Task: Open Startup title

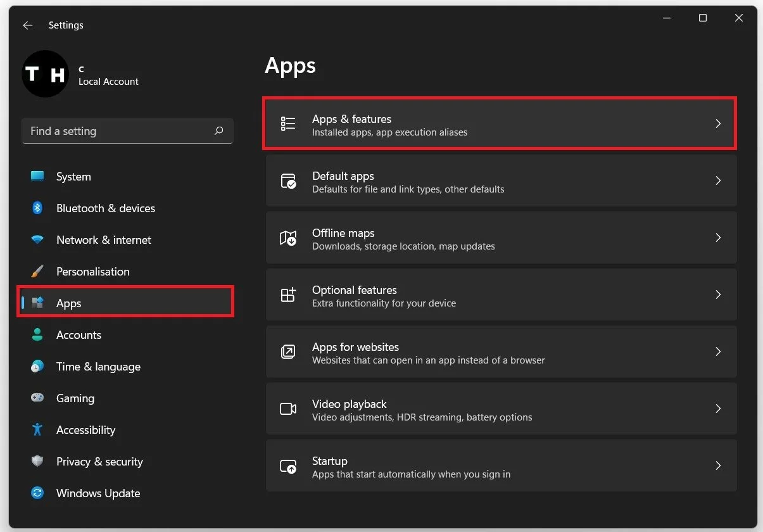Action: pos(329,461)
